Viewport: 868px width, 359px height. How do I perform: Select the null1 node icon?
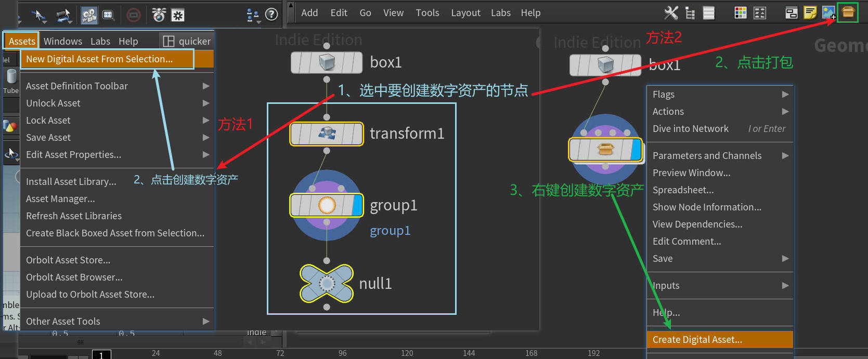pyautogui.click(x=326, y=283)
